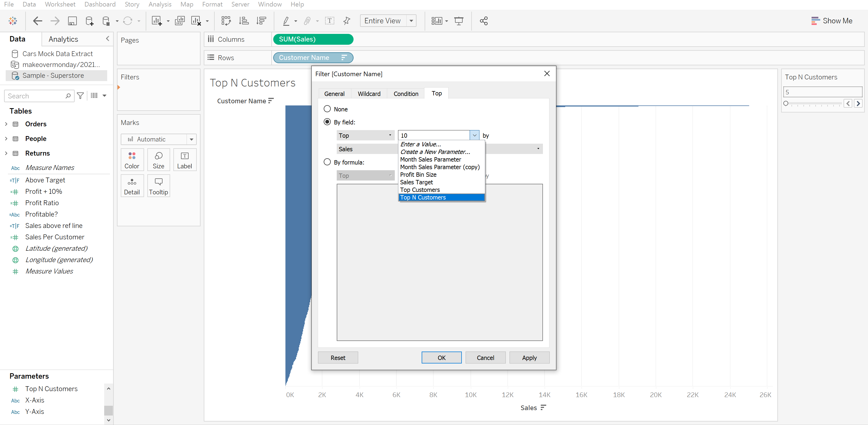Screen dimensions: 868x425
Task: Click the New Data Source icon
Action: coord(89,21)
